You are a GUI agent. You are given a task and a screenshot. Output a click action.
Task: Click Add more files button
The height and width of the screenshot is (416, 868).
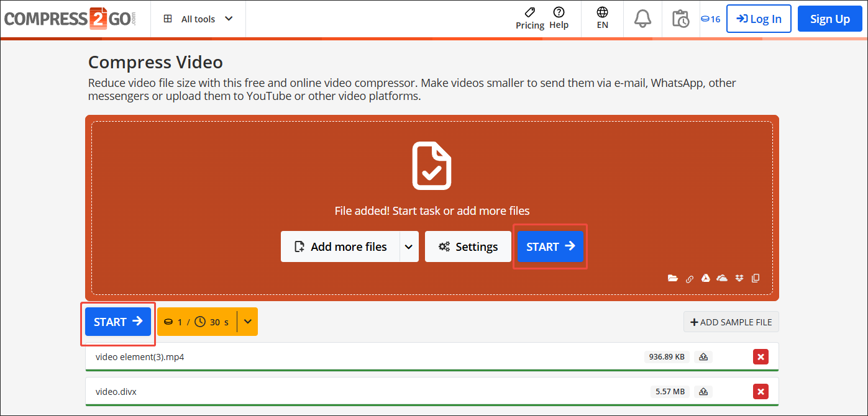[x=340, y=246]
